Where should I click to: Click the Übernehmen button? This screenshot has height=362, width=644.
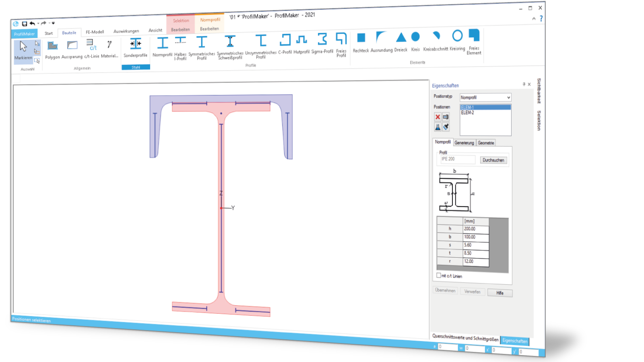point(445,290)
